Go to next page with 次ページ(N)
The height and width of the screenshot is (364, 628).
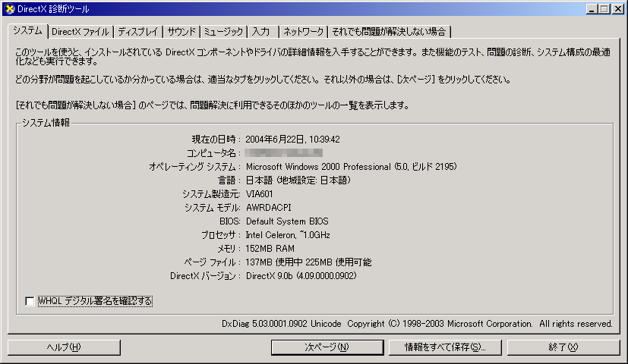(x=327, y=347)
